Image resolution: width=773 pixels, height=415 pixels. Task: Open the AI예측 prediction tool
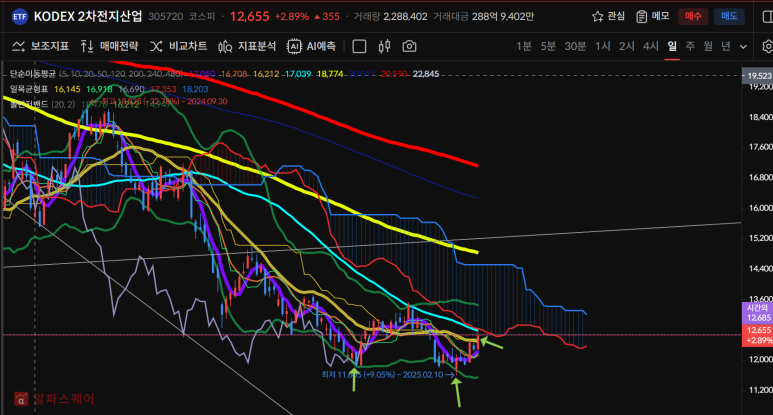[312, 46]
